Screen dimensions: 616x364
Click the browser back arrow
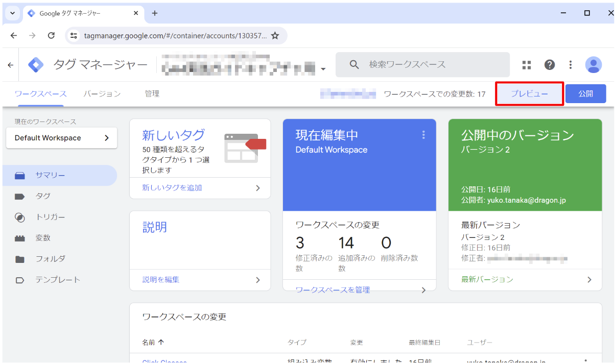coord(14,36)
